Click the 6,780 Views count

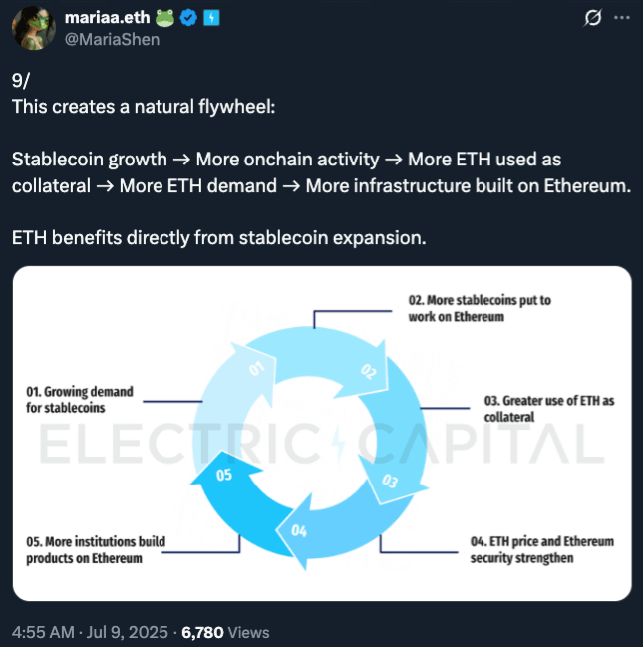(225, 632)
